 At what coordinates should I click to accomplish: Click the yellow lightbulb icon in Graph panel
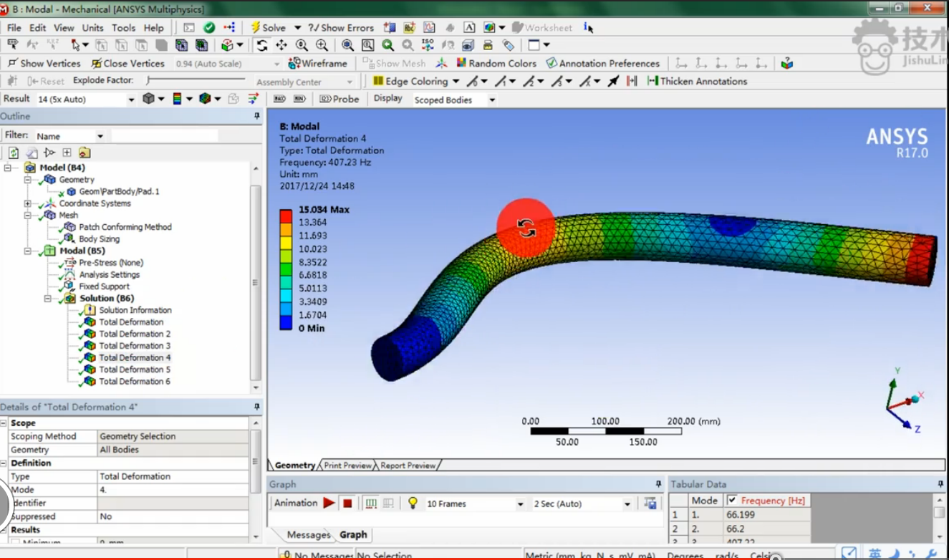(x=413, y=503)
